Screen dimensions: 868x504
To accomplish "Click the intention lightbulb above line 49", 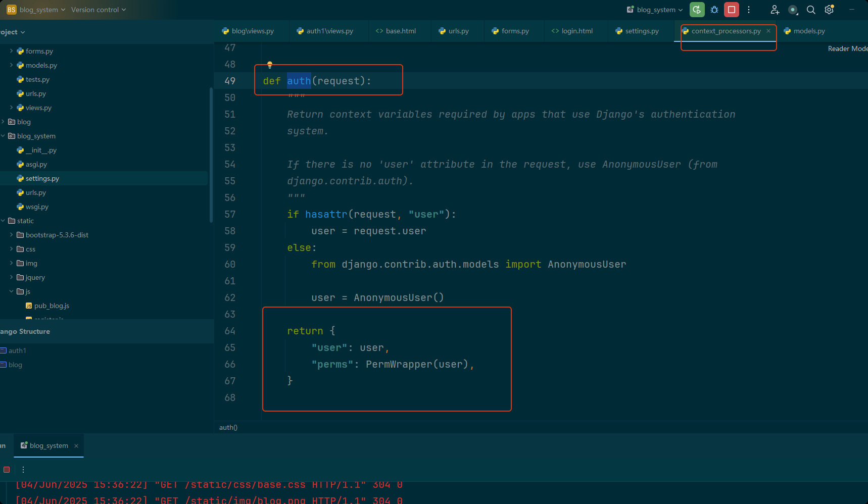I will [270, 65].
